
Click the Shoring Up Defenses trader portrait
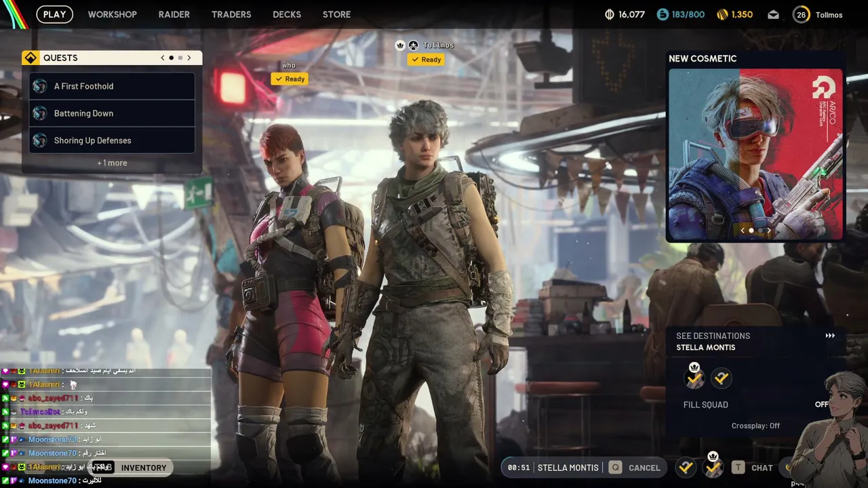[x=40, y=140]
